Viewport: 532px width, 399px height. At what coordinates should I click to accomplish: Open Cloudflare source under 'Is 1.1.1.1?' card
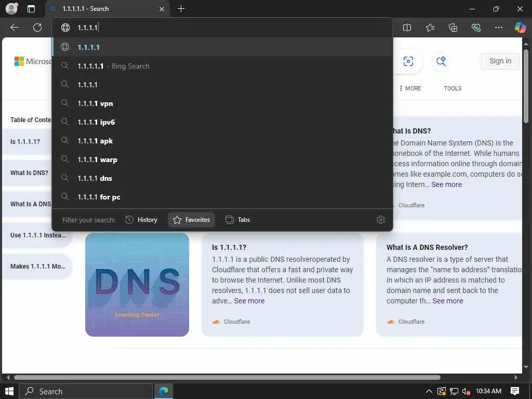tap(231, 322)
